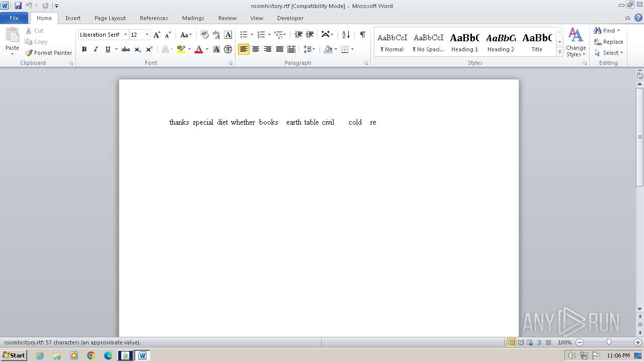Toggle Align Text Right

click(268, 49)
